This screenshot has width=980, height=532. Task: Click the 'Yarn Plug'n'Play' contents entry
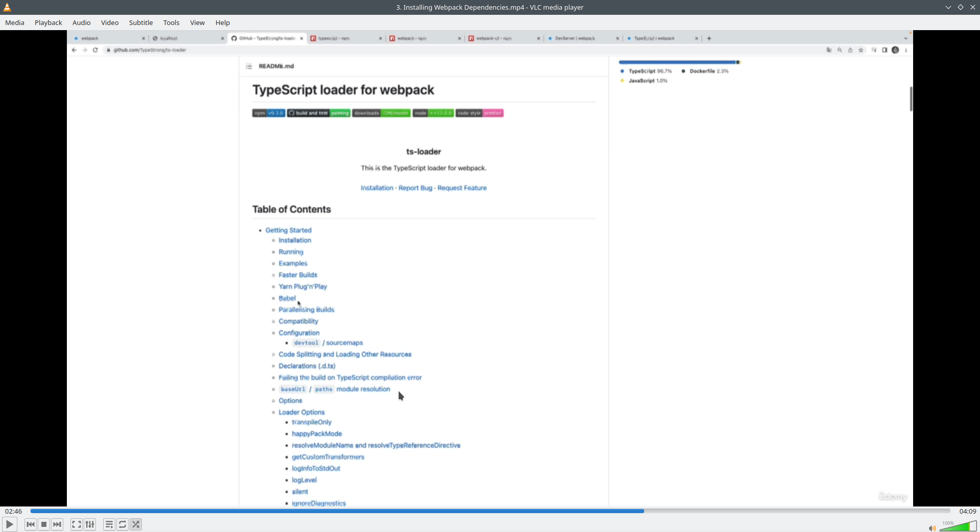[303, 287]
